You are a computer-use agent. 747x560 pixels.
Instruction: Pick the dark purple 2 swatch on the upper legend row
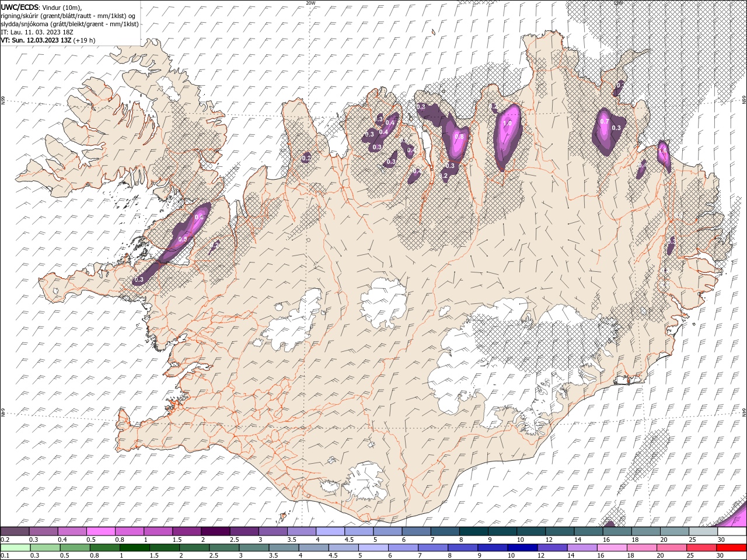click(215, 531)
